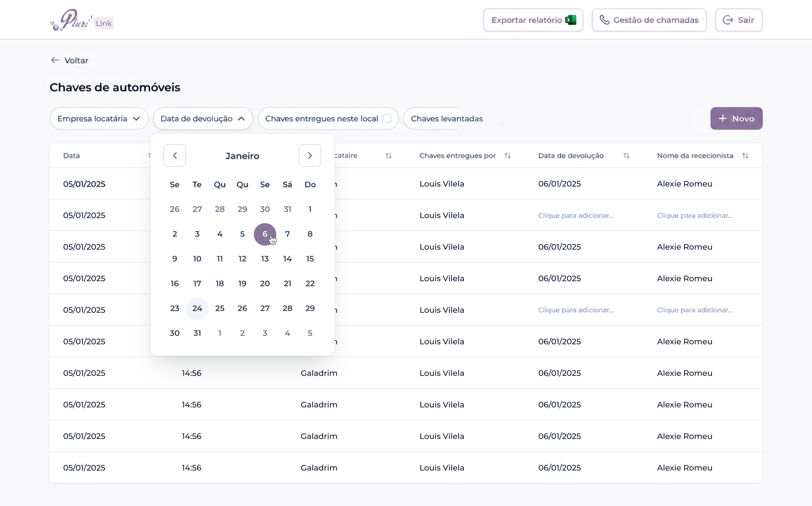Collapse the Data de devolução dropdown

(203, 119)
